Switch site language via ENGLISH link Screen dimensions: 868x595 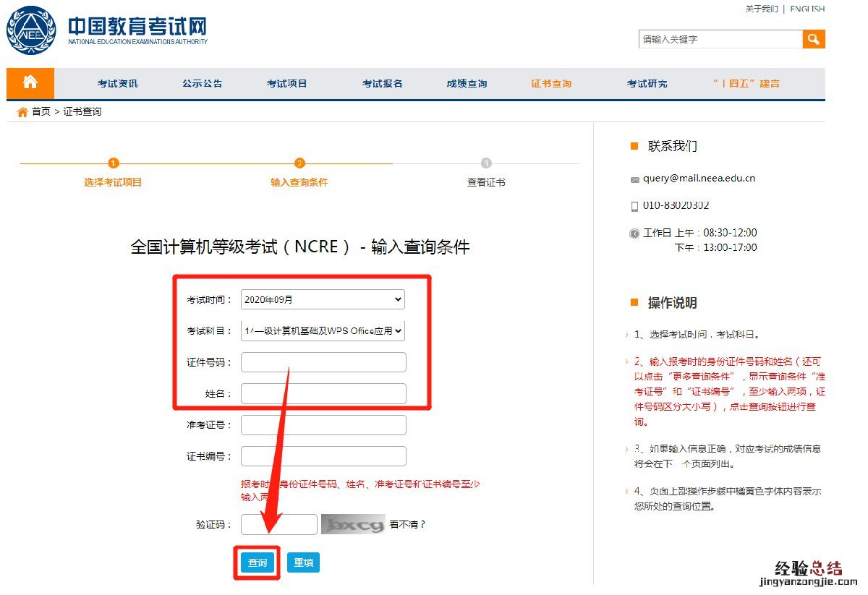coord(807,9)
